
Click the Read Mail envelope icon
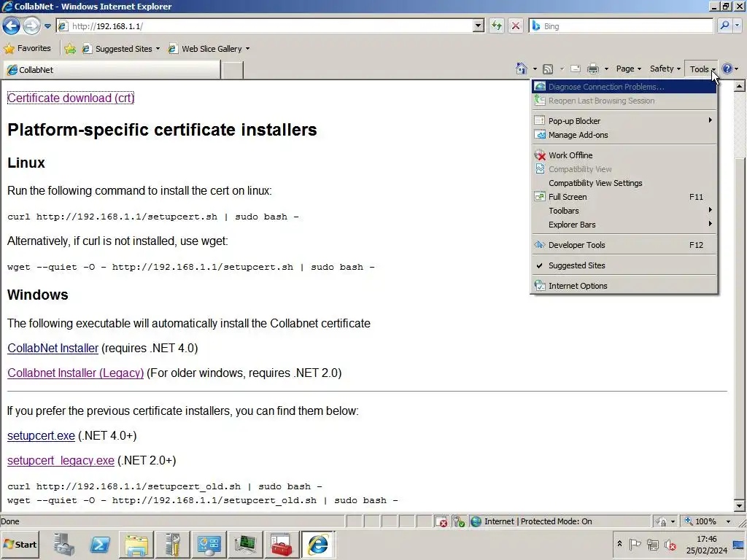point(576,69)
